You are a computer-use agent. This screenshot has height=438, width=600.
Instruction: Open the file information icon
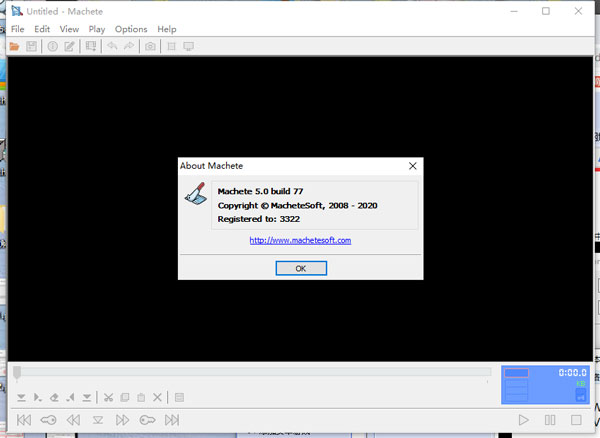click(x=52, y=47)
